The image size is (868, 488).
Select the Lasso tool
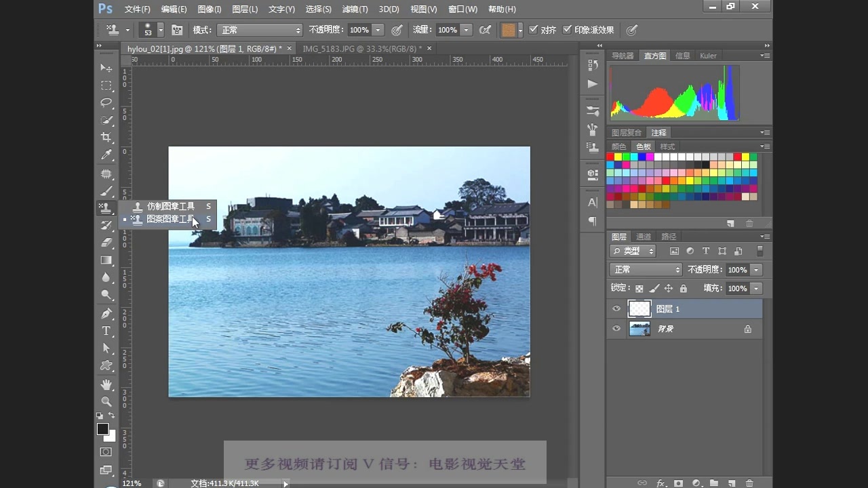[106, 103]
